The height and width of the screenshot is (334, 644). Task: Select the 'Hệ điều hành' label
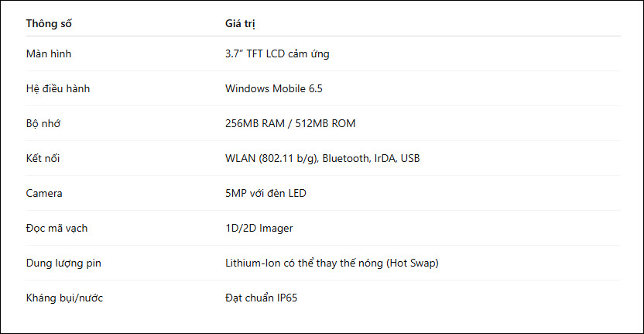pyautogui.click(x=58, y=88)
